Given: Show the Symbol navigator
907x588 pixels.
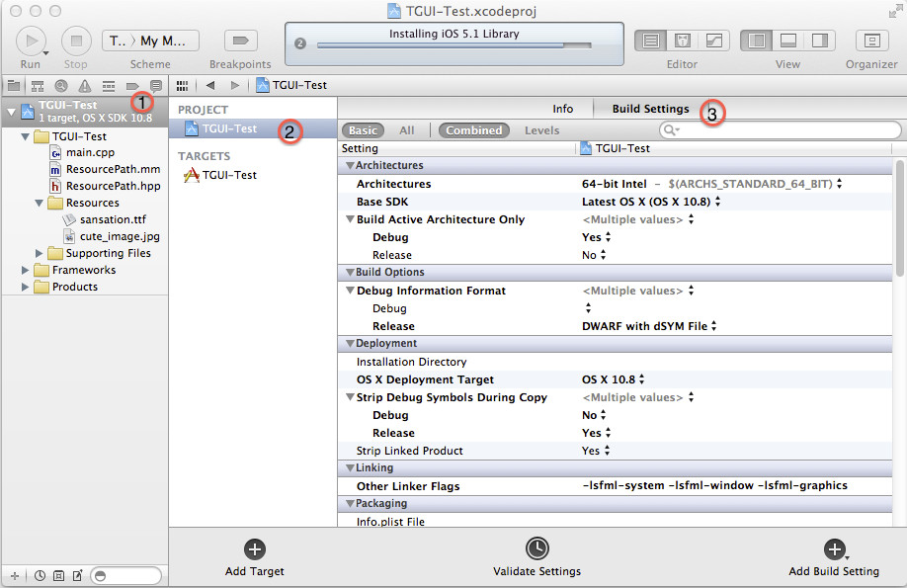Looking at the screenshot, I should (x=38, y=86).
